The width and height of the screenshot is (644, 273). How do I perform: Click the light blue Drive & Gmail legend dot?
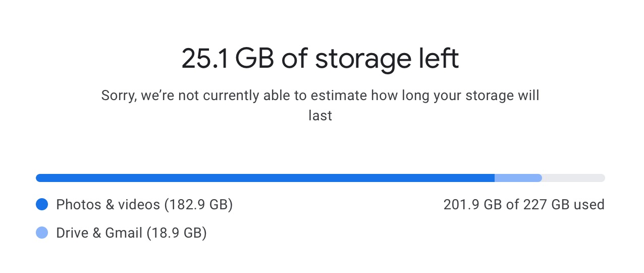(42, 233)
